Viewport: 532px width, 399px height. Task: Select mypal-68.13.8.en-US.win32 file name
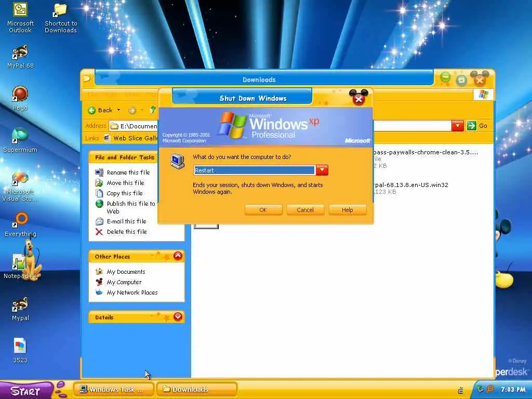[411, 185]
